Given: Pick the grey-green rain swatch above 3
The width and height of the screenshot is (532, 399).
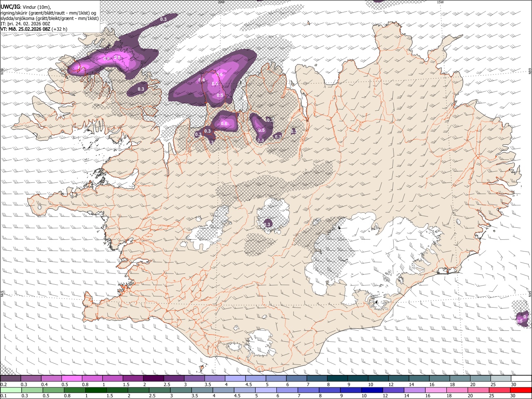Looking at the screenshot, I should tap(181, 390).
